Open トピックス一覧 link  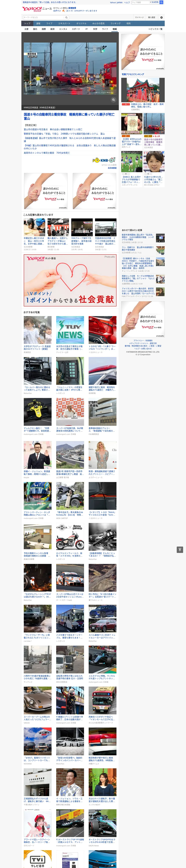tap(155, 29)
